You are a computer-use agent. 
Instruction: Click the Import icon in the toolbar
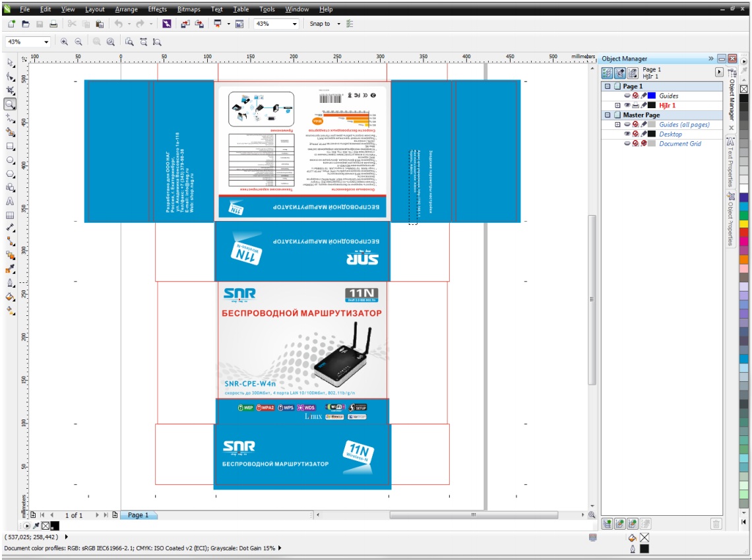click(183, 24)
